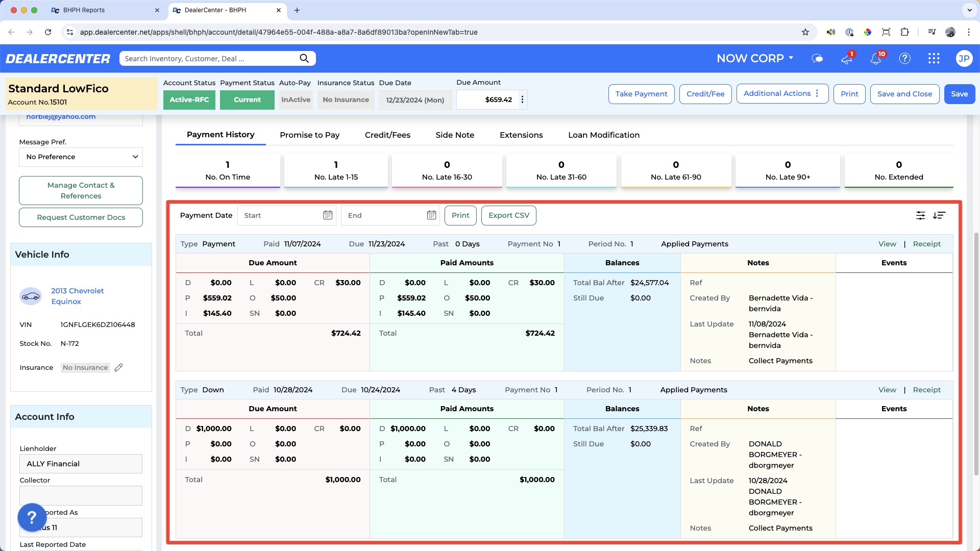The width and height of the screenshot is (980, 551).
Task: Open browser extensions puzzle icon
Action: pos(904,32)
